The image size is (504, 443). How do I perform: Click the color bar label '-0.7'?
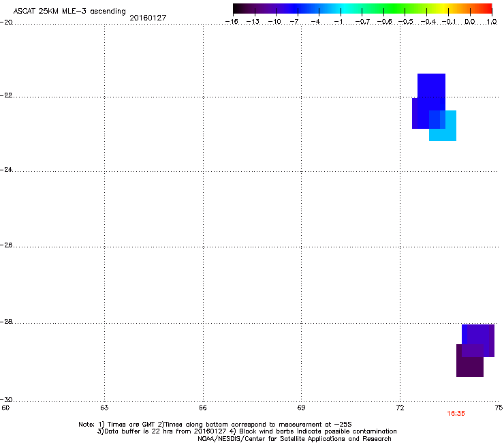tap(362, 22)
